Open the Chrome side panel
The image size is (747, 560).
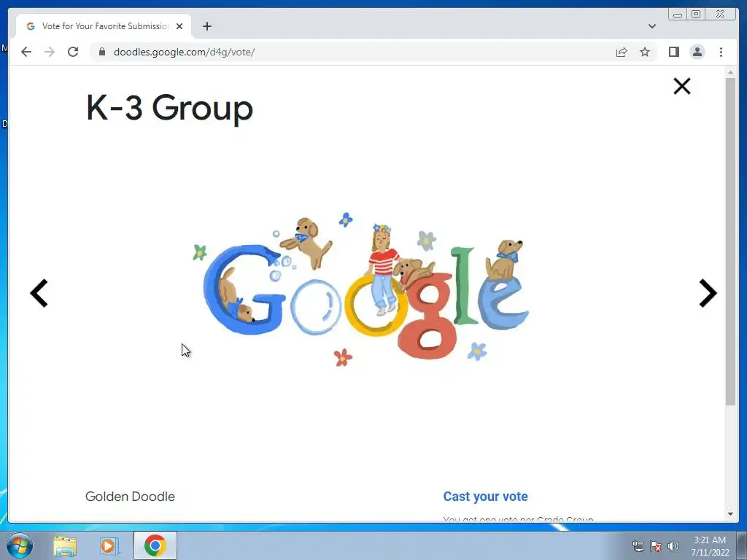tap(673, 52)
